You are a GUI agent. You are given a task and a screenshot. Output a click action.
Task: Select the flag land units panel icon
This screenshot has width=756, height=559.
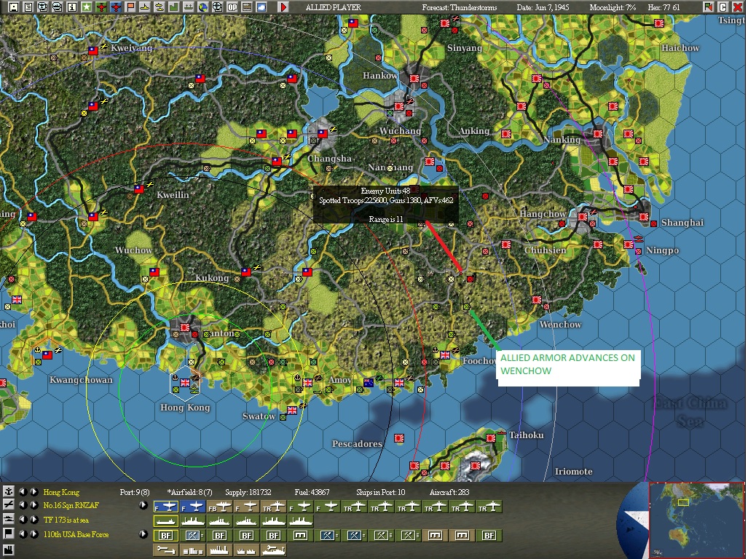(x=8, y=534)
